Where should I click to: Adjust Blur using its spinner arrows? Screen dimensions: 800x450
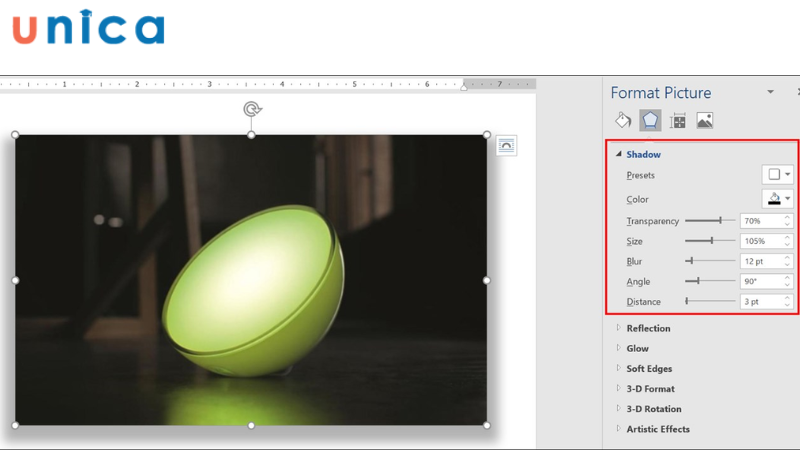click(x=787, y=261)
